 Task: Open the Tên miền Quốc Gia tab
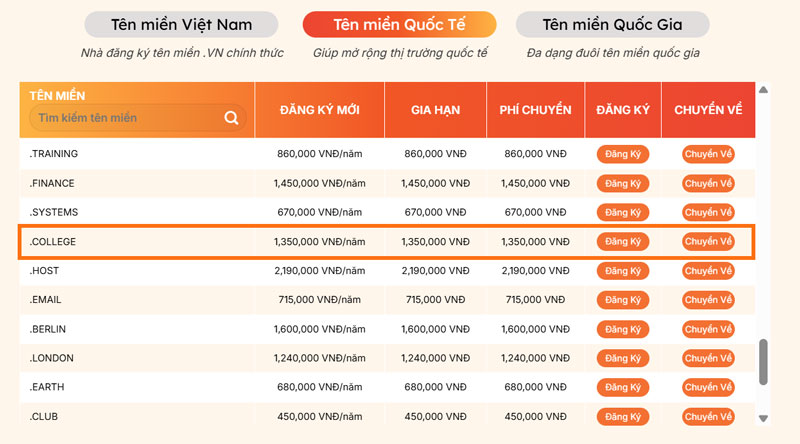(x=613, y=24)
